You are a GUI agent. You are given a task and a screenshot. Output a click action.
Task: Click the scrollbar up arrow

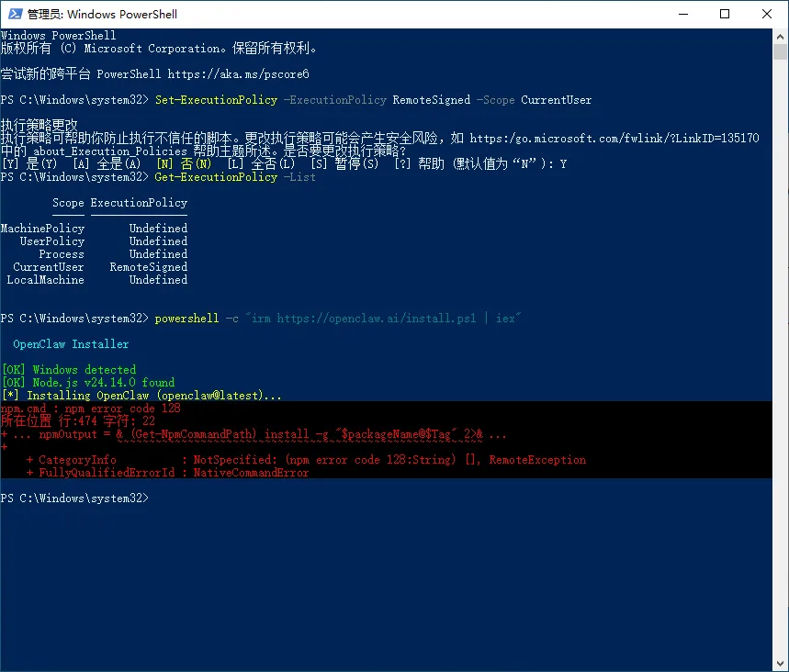(780, 36)
